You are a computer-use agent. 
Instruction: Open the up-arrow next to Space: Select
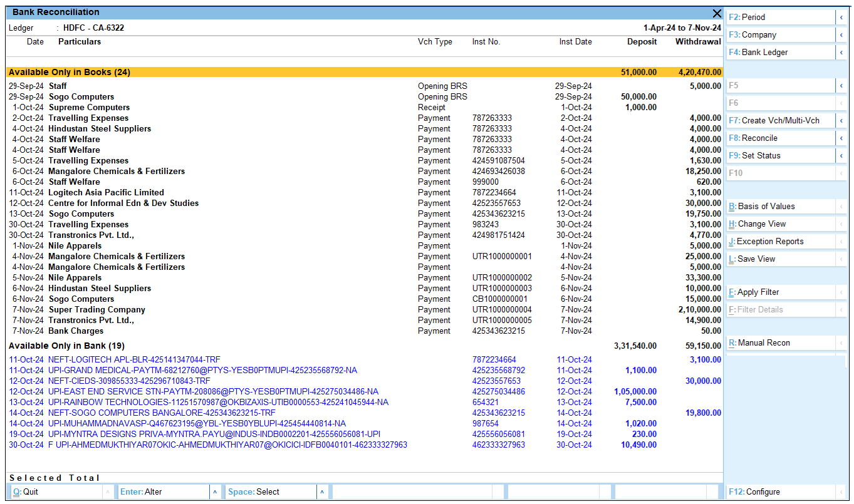point(322,492)
